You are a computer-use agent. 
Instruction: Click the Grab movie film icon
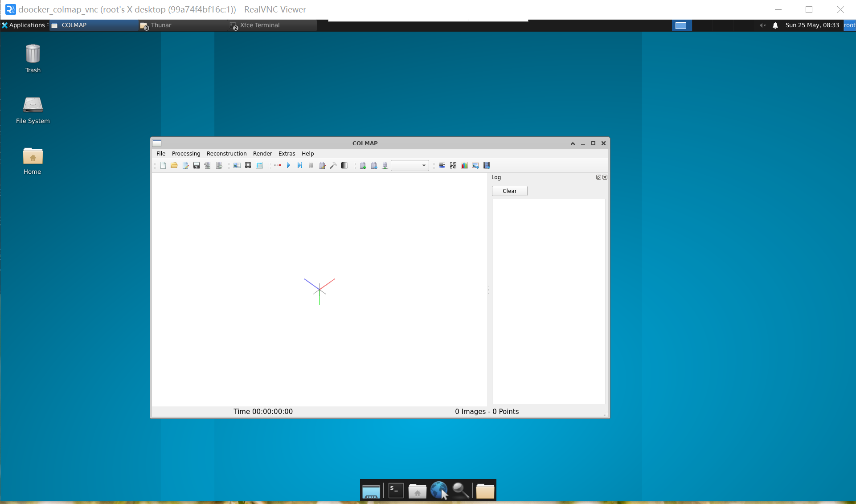[x=487, y=165]
